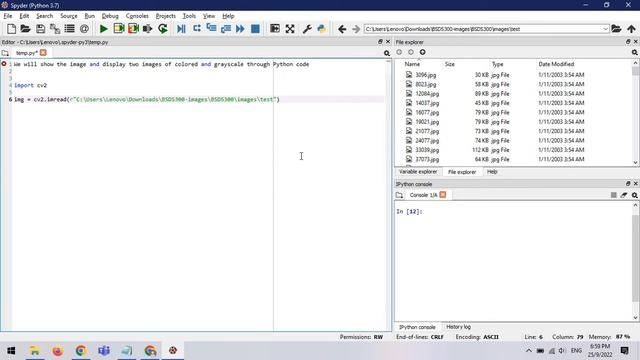
Task: Select file 37073.jpg in File explorer
Action: coord(427,160)
